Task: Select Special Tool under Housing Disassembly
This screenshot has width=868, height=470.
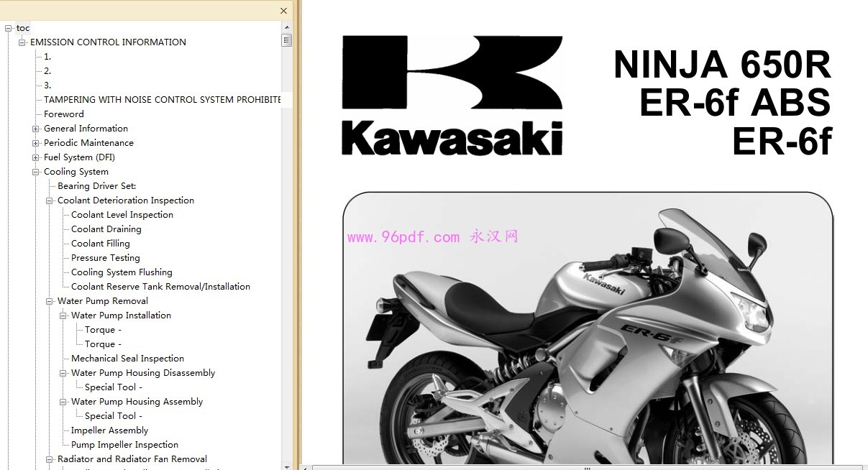Action: (114, 387)
